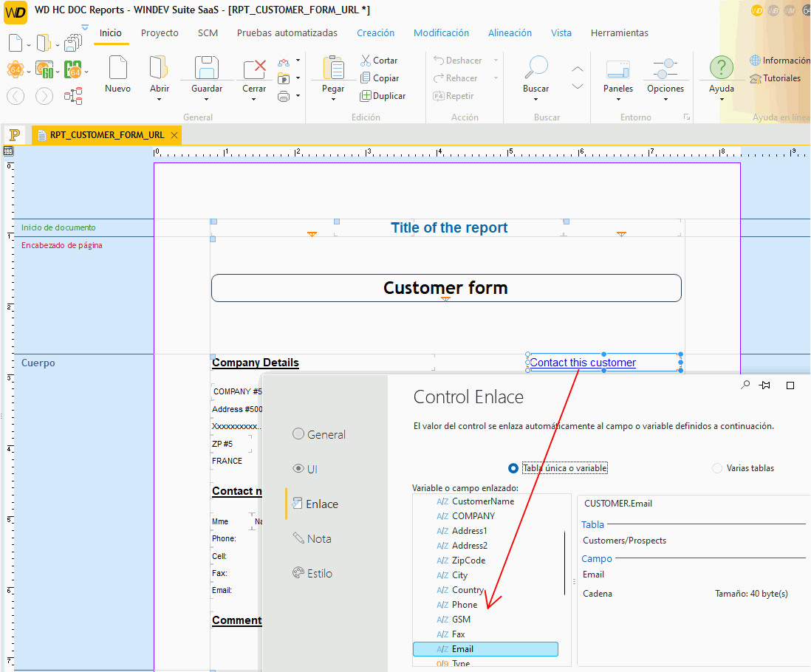Click the ruler corner options icon

point(8,151)
